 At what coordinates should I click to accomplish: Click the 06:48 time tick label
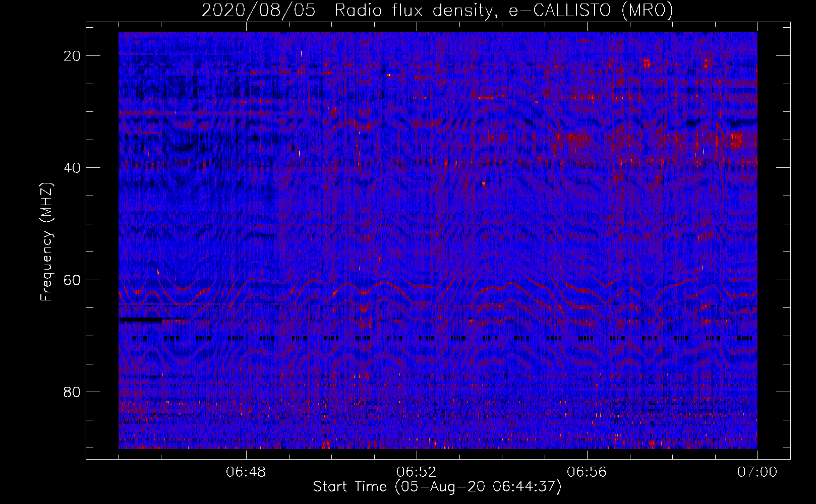pyautogui.click(x=246, y=472)
